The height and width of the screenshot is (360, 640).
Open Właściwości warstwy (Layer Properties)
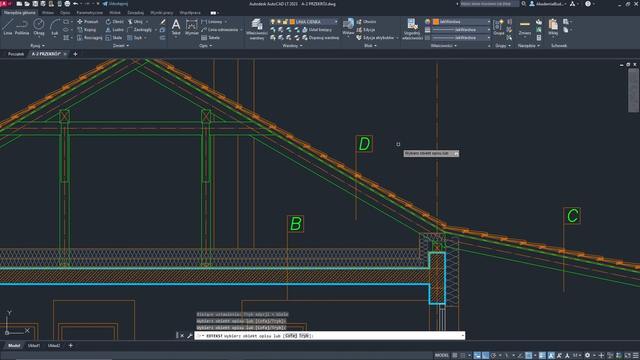tap(257, 29)
